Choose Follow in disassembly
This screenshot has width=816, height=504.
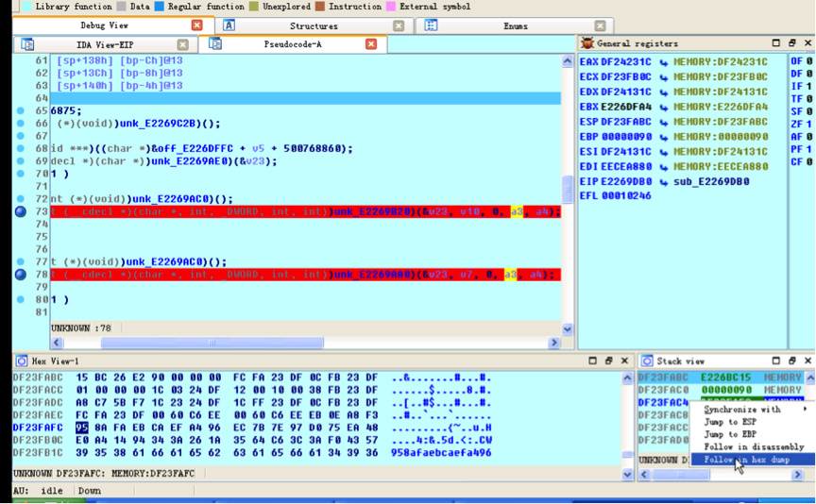752,446
